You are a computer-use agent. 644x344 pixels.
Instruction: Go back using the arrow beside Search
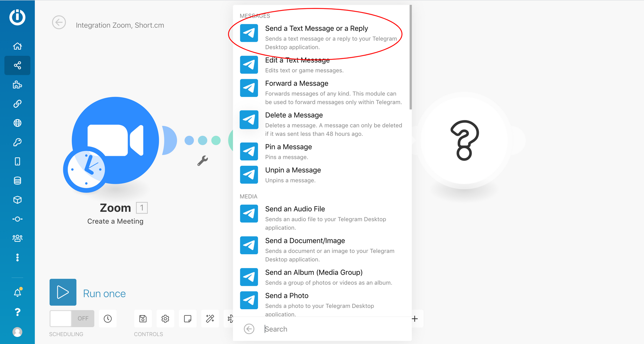pyautogui.click(x=249, y=329)
